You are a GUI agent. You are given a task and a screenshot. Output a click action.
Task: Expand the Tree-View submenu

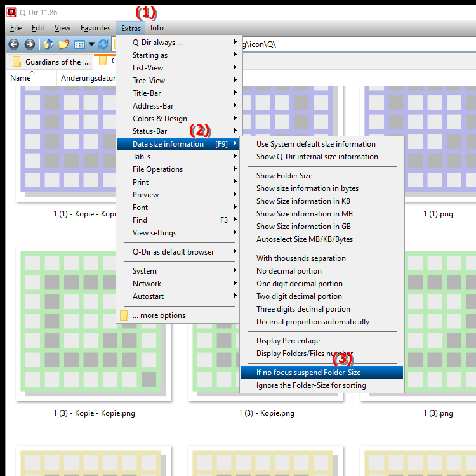(178, 81)
